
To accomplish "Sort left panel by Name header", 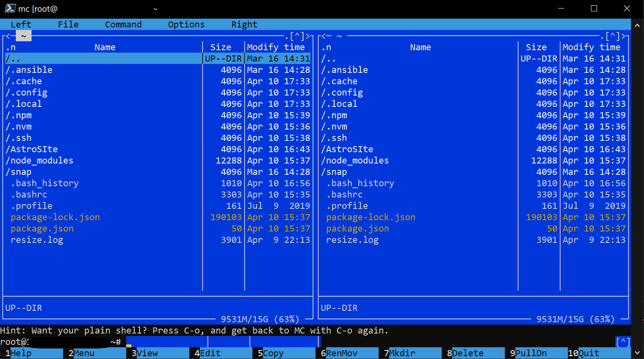I will 105,47.
